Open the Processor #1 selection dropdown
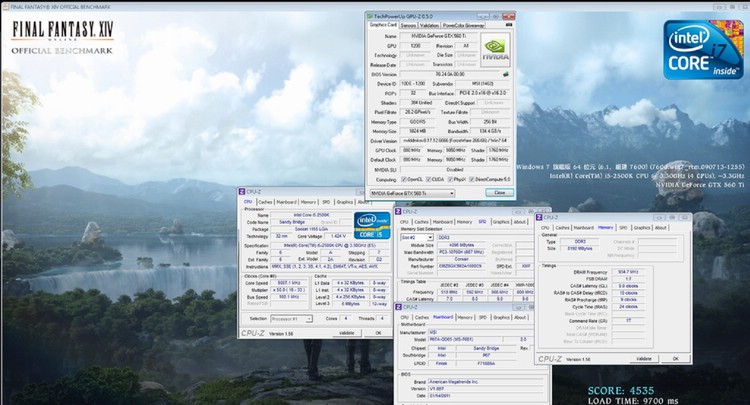 (x=291, y=318)
